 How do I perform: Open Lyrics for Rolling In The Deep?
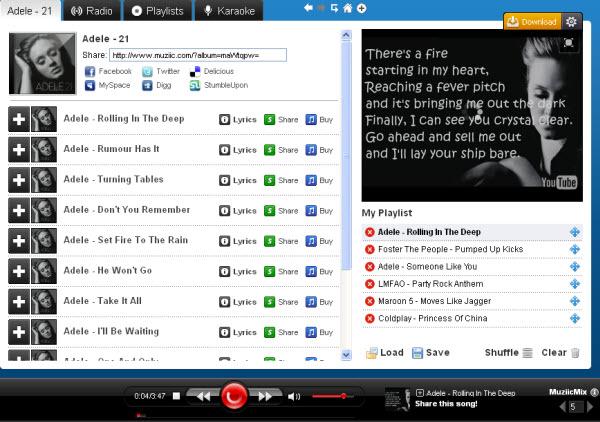[238, 120]
